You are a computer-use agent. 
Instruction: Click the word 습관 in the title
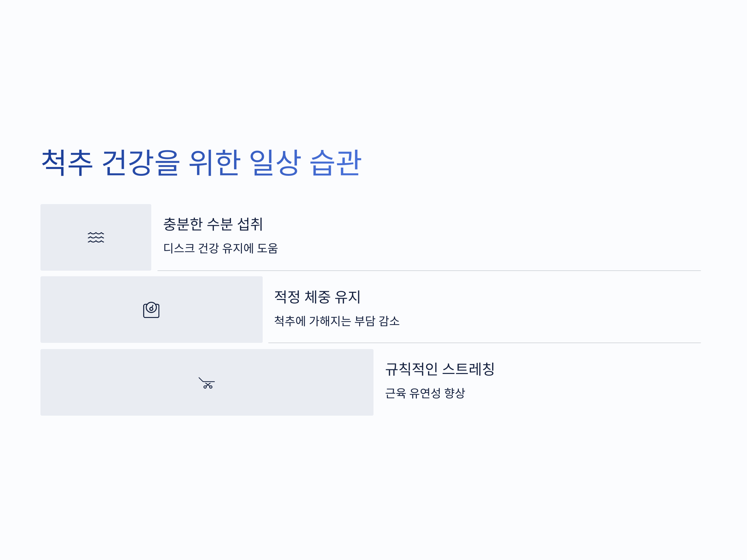point(336,163)
